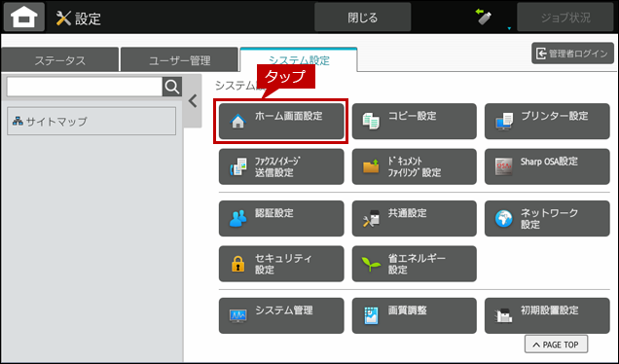Click the search magnifier icon
The image size is (619, 364).
pos(172,87)
